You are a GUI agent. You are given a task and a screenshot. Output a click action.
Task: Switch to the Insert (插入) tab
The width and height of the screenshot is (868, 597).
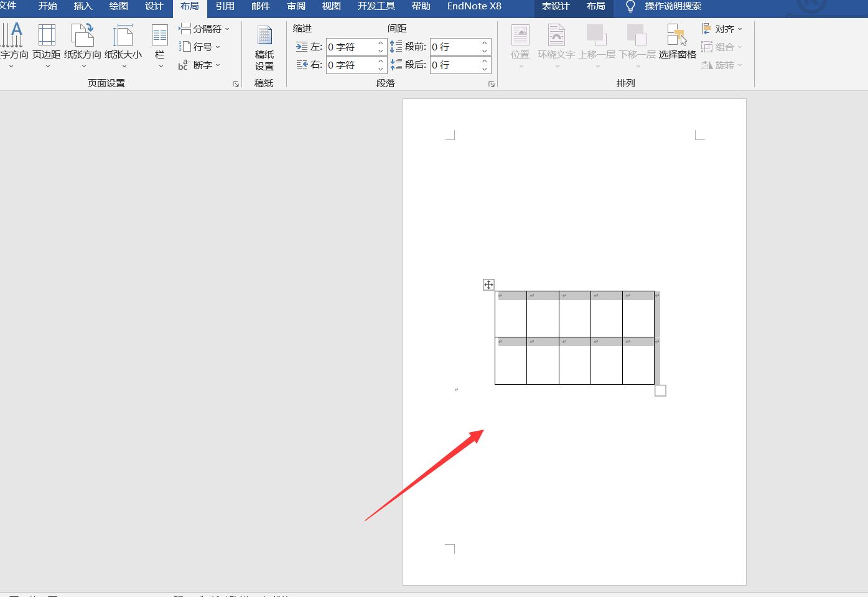click(83, 6)
